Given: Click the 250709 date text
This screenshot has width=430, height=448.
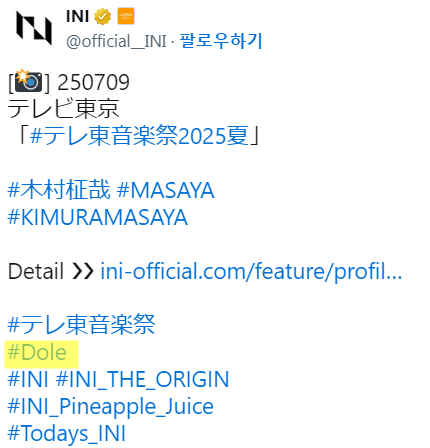Looking at the screenshot, I should tap(93, 82).
